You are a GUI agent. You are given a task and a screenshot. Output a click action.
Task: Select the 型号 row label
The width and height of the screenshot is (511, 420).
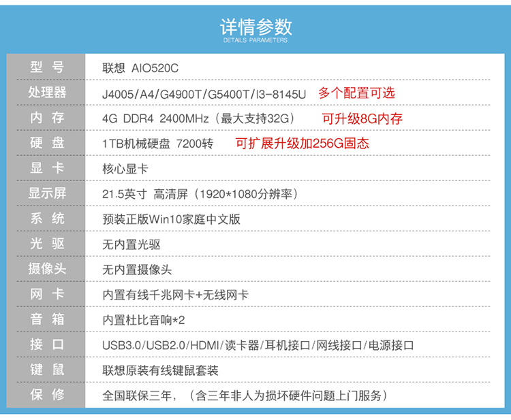click(x=47, y=67)
